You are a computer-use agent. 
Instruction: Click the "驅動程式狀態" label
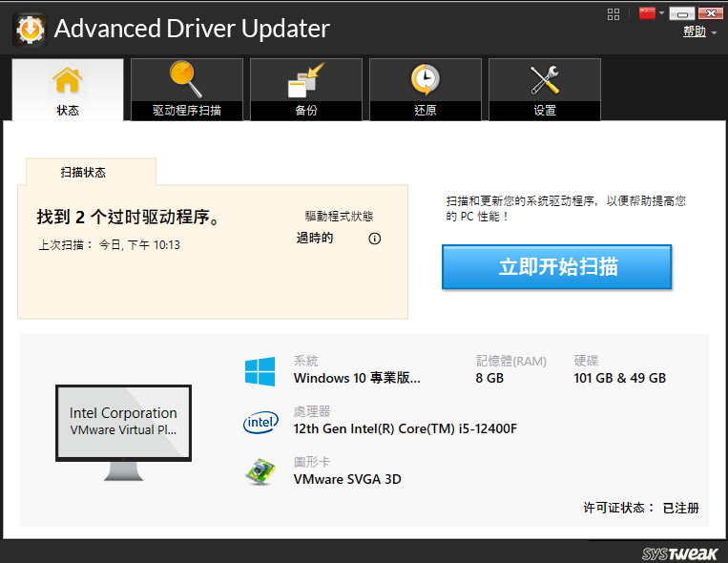(339, 216)
